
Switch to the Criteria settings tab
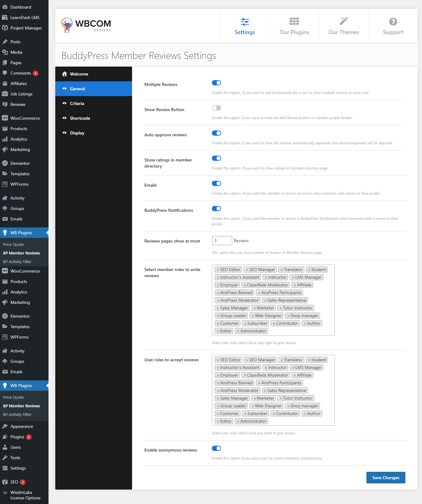[77, 103]
